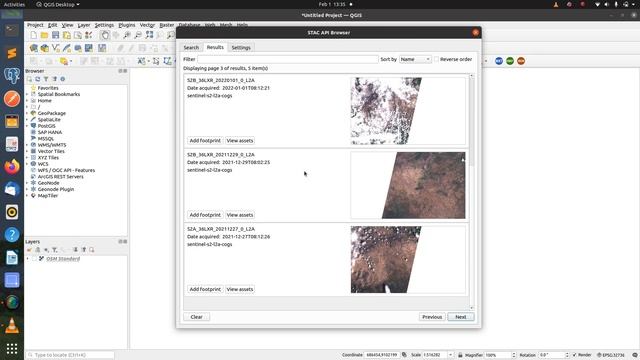Add footprint for S2B_36LXR_20220101_0_L2A
This screenshot has height=360, width=640.
205,140
